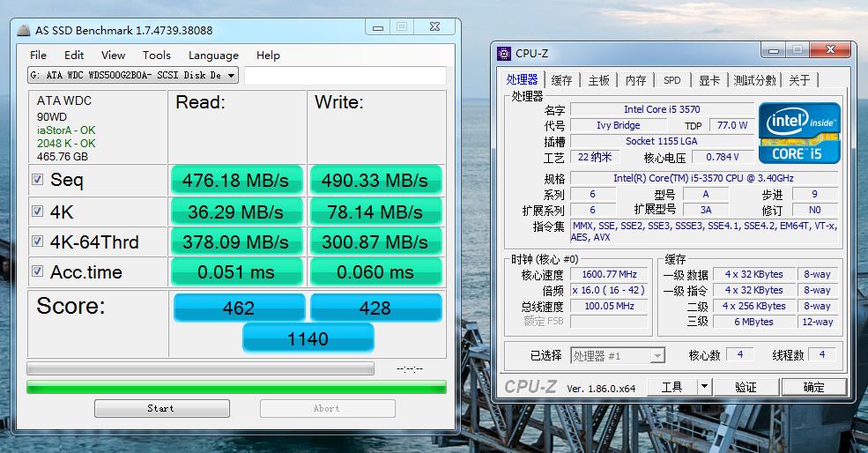Switch to the 显卡 tab in CPU-Z
This screenshot has height=453, width=868.
709,80
